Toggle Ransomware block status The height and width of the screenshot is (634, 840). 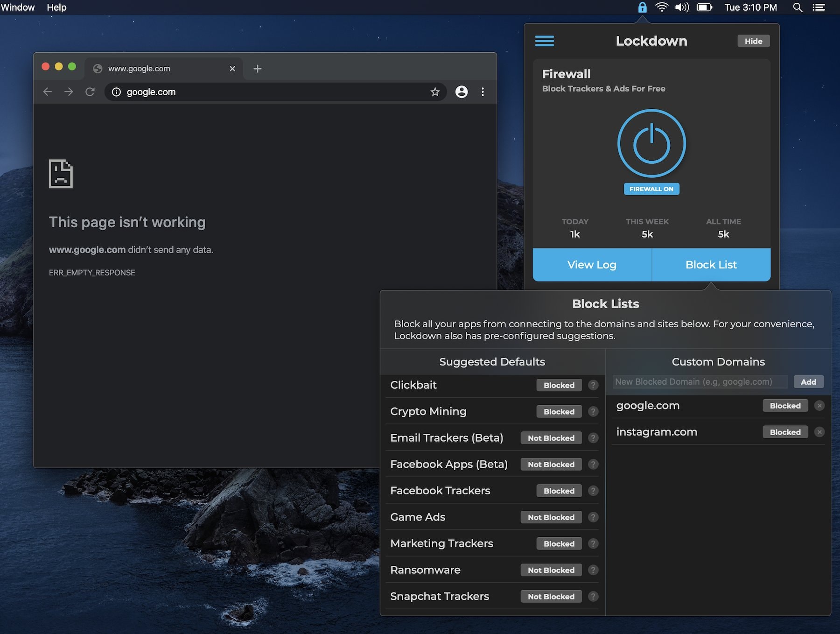coord(551,570)
